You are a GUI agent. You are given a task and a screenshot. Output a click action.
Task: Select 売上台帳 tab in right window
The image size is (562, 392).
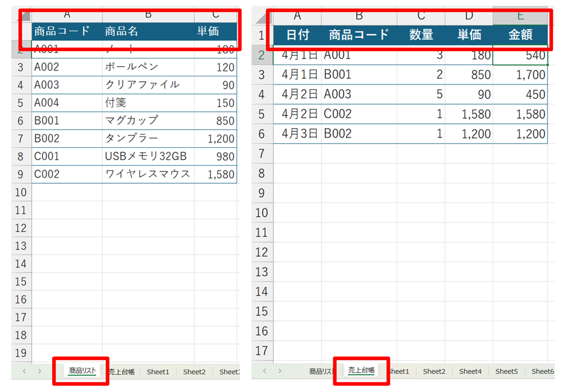point(361,371)
